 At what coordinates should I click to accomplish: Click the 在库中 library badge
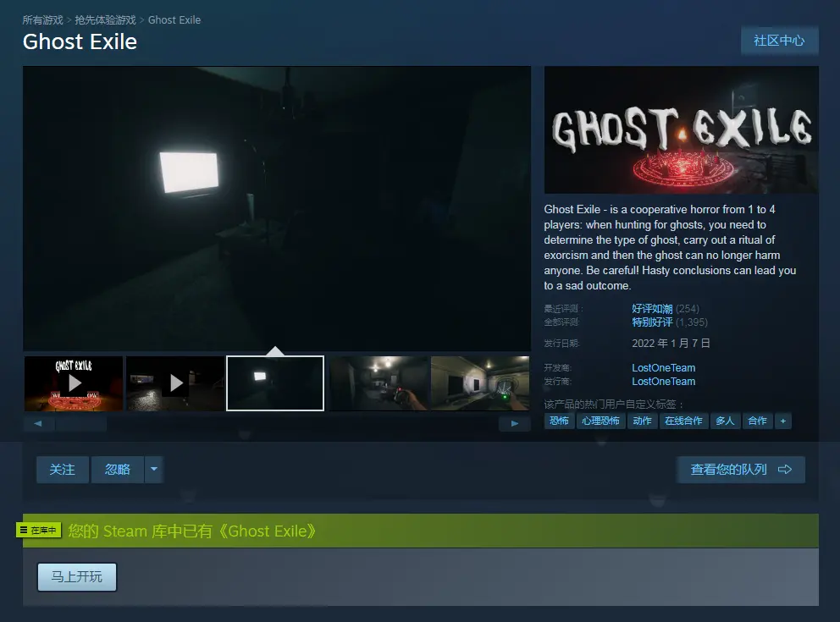[x=39, y=530]
